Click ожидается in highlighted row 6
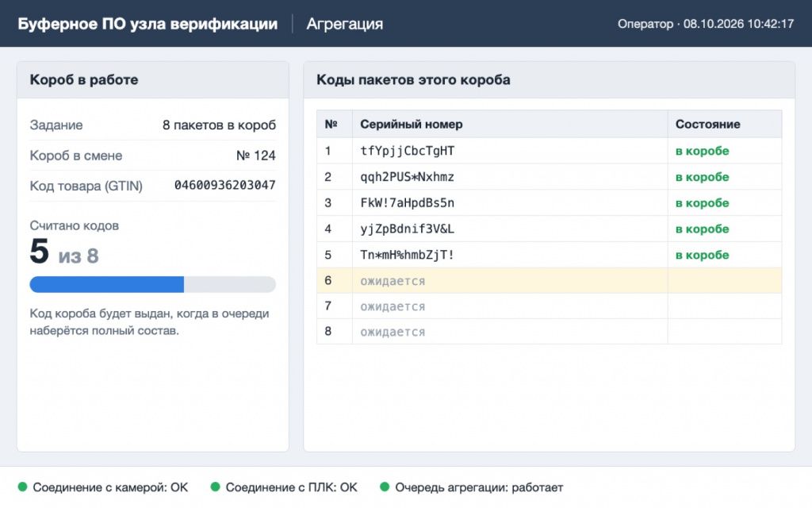Screen dimensions: 812x508 393,281
